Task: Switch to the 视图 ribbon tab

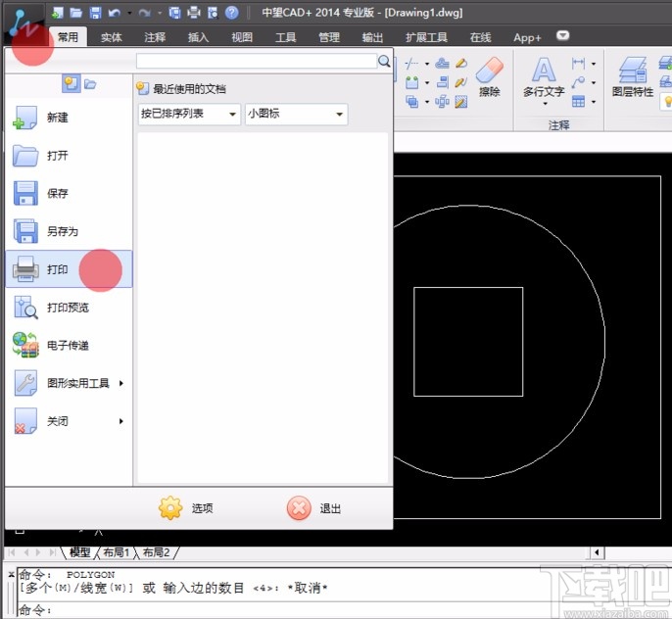Action: [242, 37]
